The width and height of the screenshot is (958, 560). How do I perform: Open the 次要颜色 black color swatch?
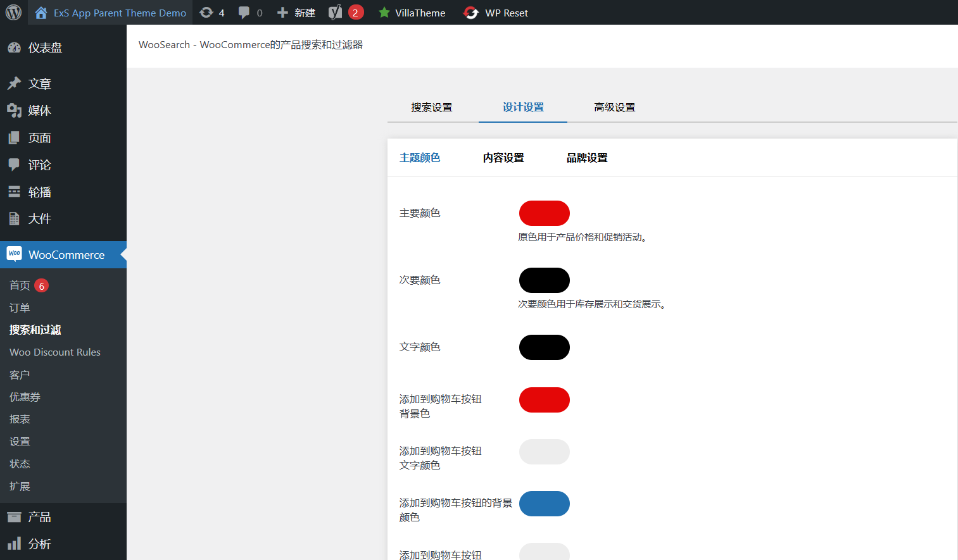coord(545,280)
